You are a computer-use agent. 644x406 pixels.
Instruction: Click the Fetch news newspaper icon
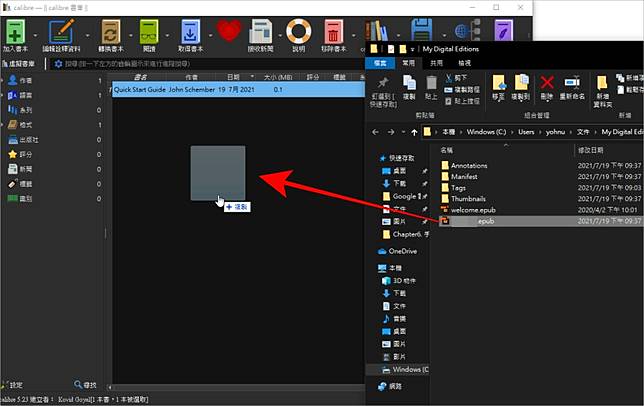(260, 32)
